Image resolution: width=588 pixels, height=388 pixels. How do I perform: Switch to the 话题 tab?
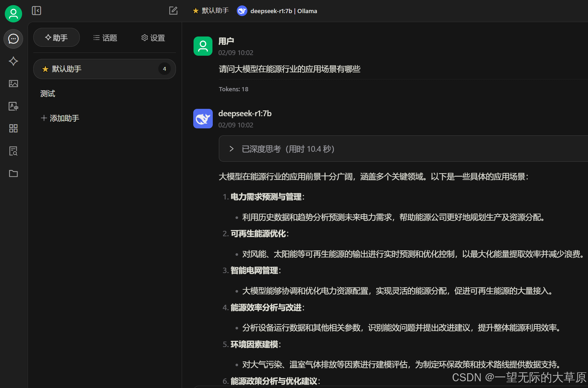105,38
